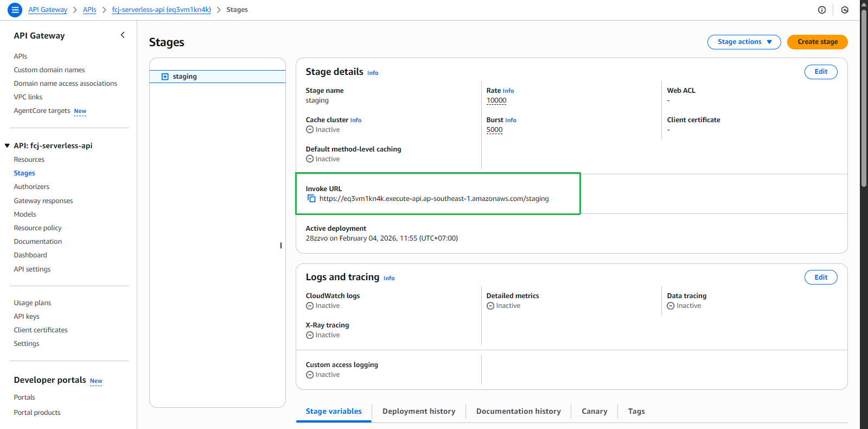Open fcj-serverless-api breadcrumb link
This screenshot has width=868, height=429.
[x=161, y=10]
